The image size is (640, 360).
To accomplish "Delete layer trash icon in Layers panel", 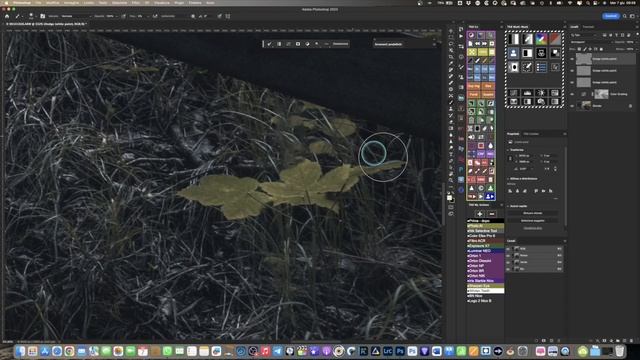I will click(x=631, y=340).
